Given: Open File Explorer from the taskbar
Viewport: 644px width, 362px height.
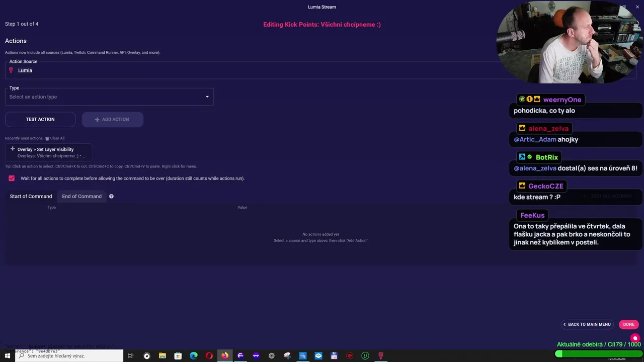Looking at the screenshot, I should pyautogui.click(x=162, y=355).
